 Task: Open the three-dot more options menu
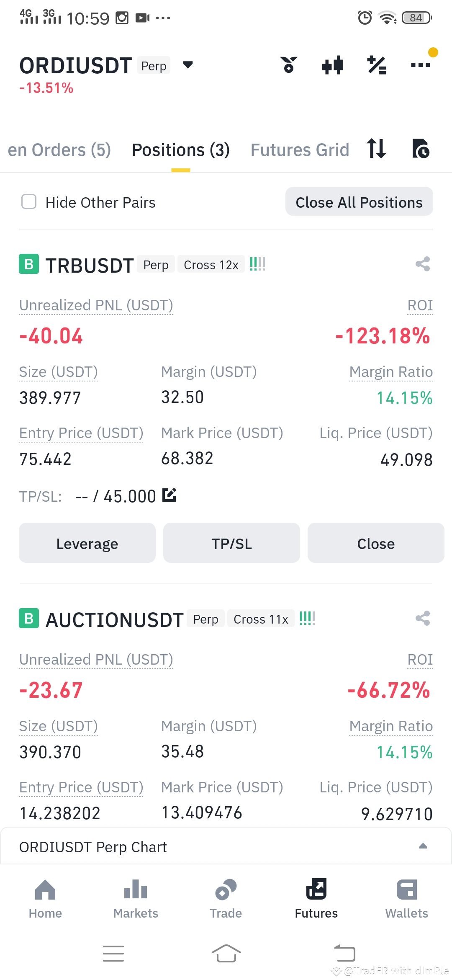[421, 65]
